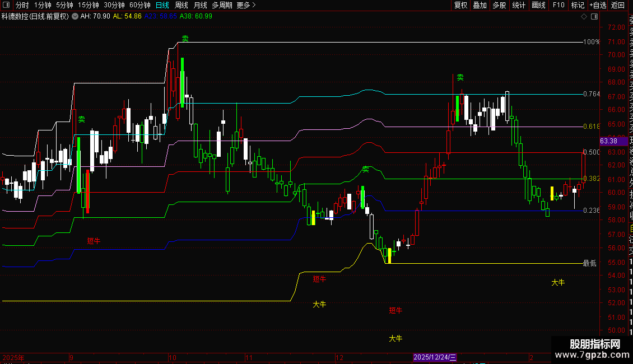Toggle the right side panel icon

click(x=594, y=17)
